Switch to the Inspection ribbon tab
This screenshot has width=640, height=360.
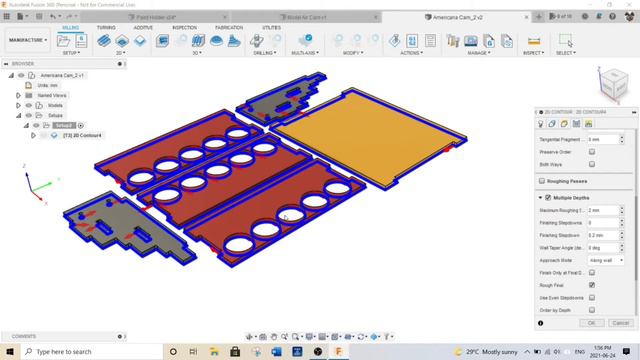pyautogui.click(x=184, y=27)
